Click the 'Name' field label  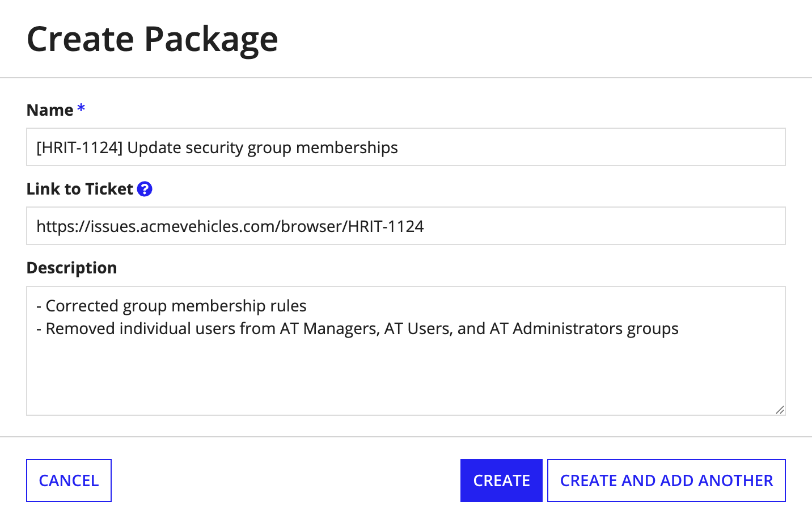pyautogui.click(x=50, y=110)
